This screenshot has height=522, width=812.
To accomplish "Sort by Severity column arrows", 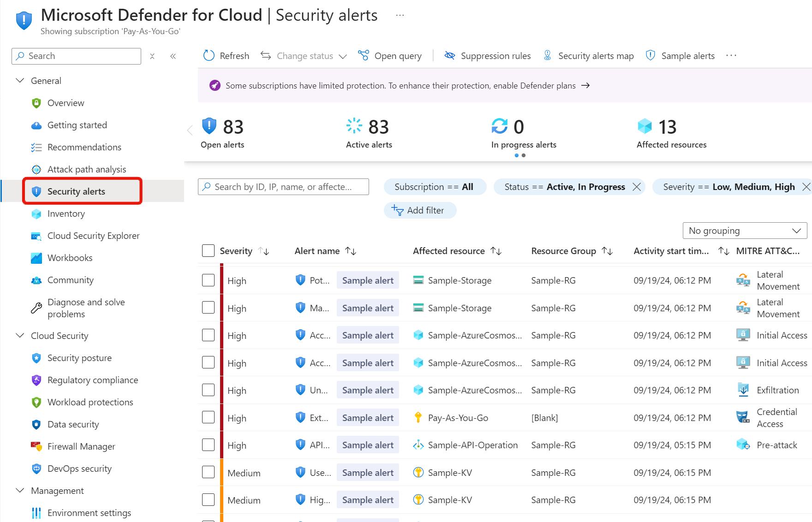I will 263,251.
